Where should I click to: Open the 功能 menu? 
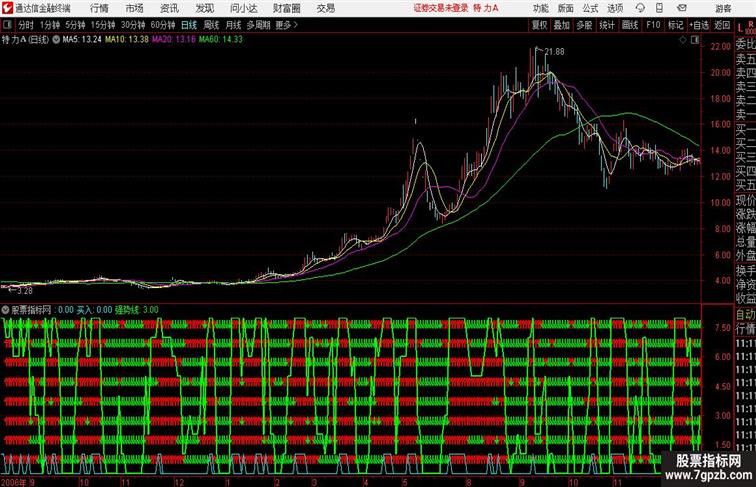click(540, 8)
